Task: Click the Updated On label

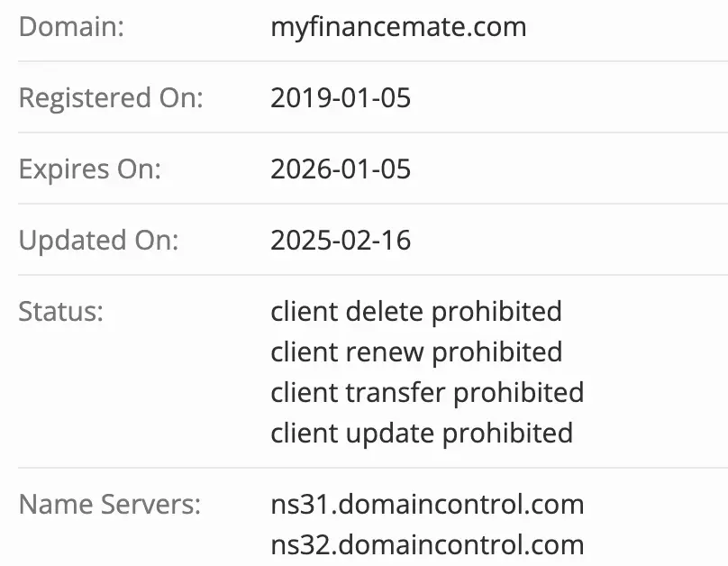Action: [x=99, y=240]
